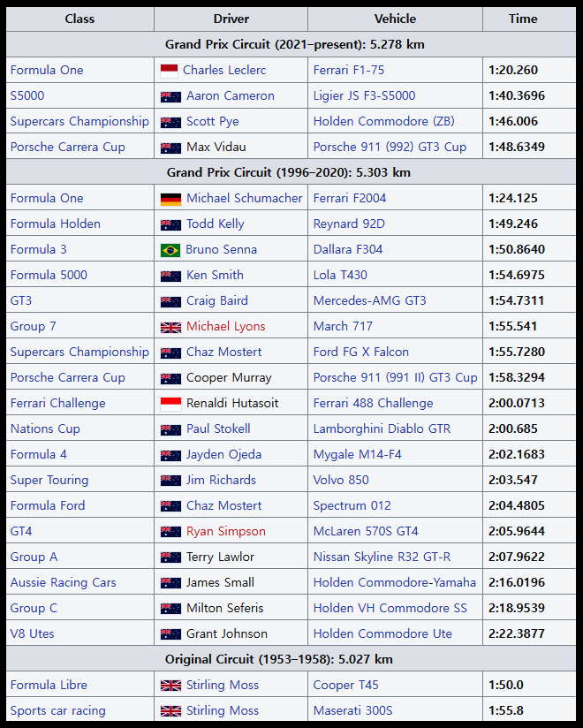Open the Maserati 300S vehicle link
Screen dimensions: 583x728
pyautogui.click(x=352, y=710)
